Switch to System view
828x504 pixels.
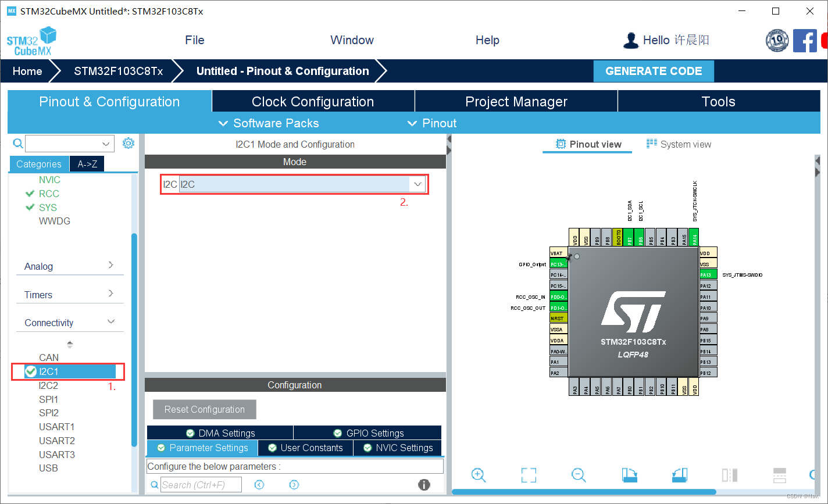coord(679,144)
